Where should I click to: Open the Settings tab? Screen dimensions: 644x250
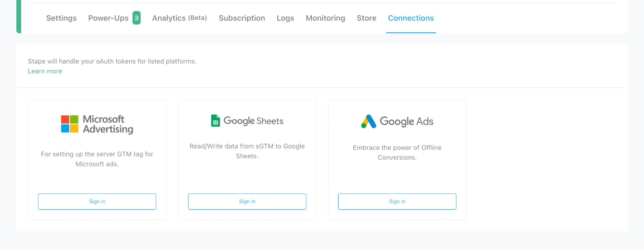pyautogui.click(x=61, y=18)
